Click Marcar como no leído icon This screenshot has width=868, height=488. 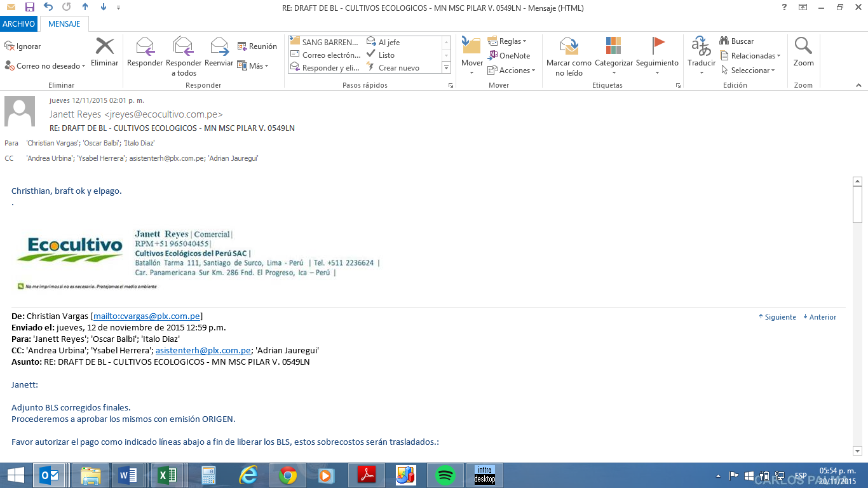coord(569,48)
